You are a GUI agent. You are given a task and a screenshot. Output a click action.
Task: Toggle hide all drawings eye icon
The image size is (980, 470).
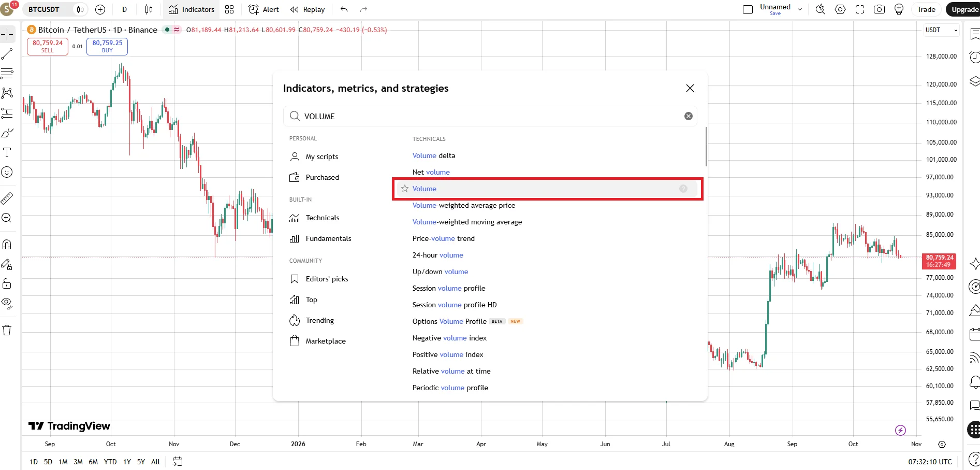[7, 303]
